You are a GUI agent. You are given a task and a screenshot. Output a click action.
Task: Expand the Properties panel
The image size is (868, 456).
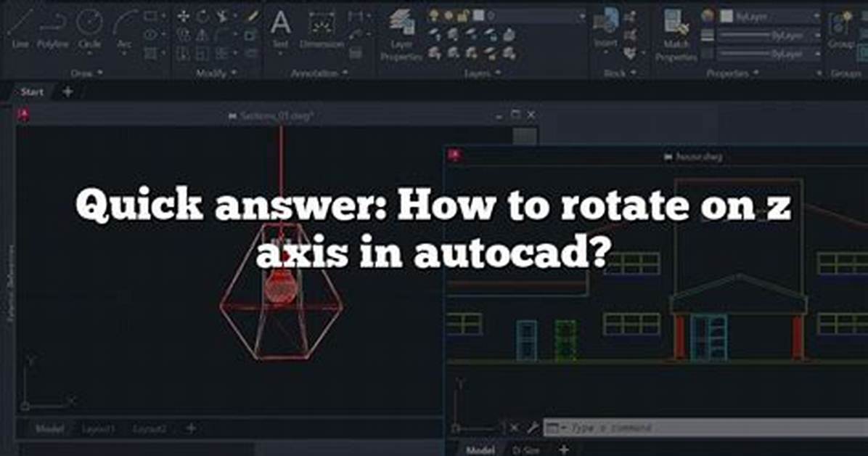[x=732, y=73]
